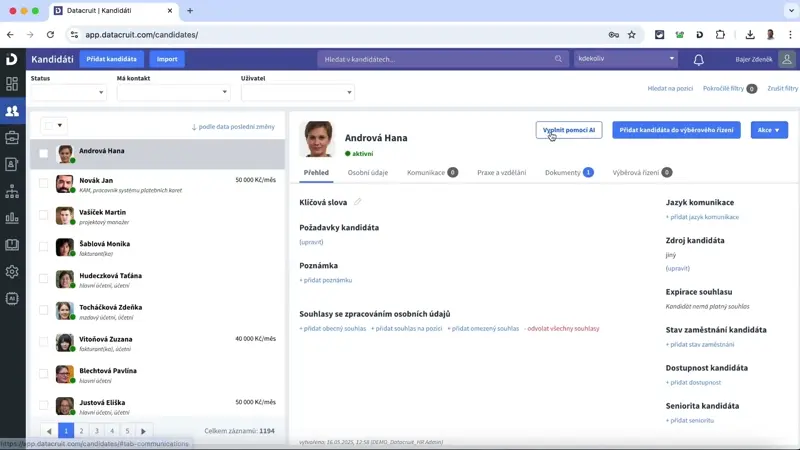Tick the checkbox for Novák Jan
Image resolution: width=800 pixels, height=450 pixels.
[x=43, y=185]
